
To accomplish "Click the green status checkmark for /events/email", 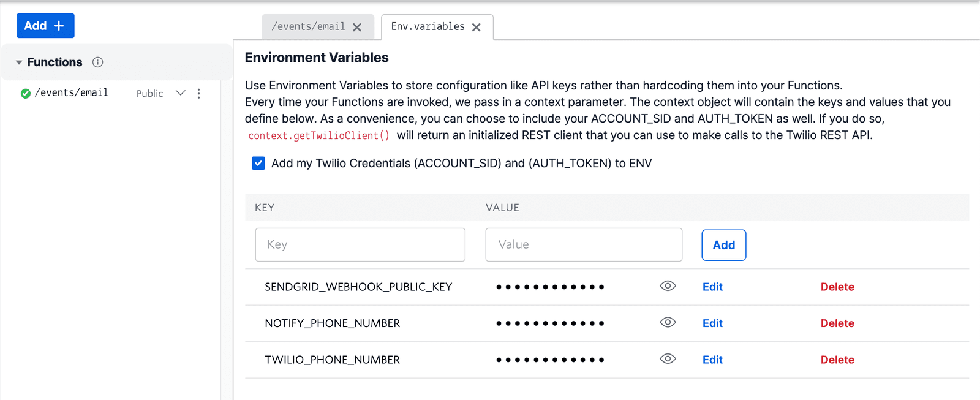I will tap(26, 94).
